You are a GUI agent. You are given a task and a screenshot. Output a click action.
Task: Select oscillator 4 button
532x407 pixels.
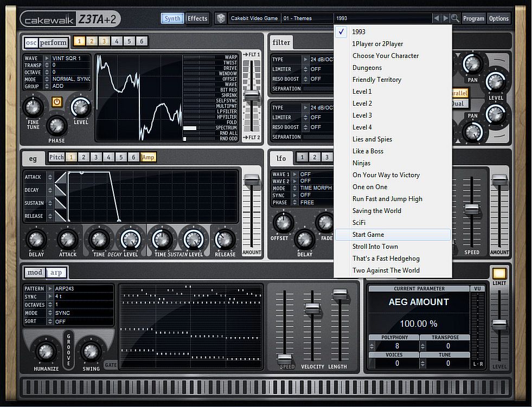(x=116, y=41)
